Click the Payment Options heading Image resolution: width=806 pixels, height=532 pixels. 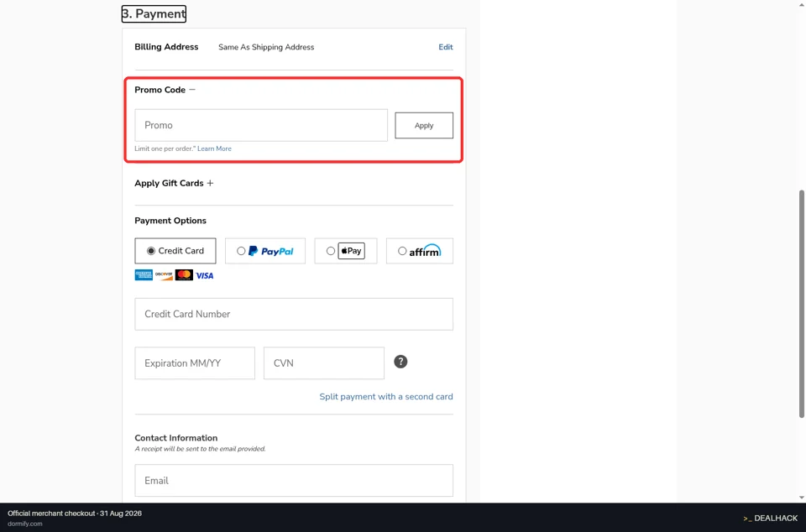pos(170,221)
